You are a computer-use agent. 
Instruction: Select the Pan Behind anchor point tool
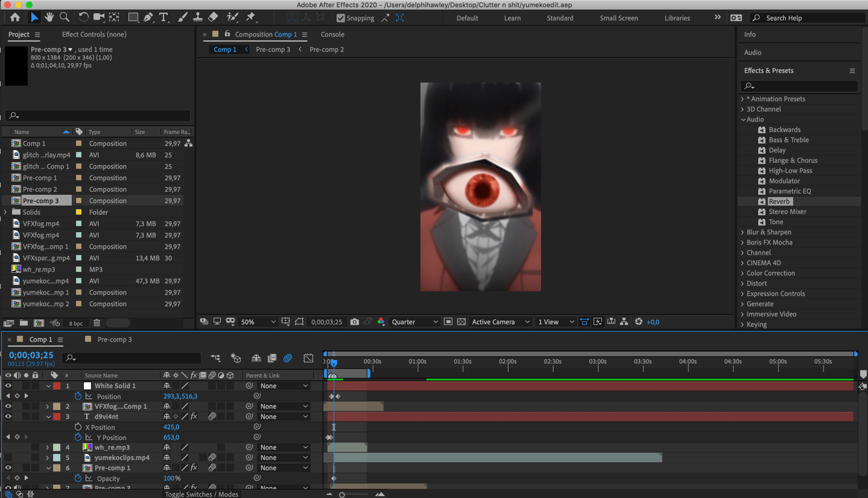point(115,17)
